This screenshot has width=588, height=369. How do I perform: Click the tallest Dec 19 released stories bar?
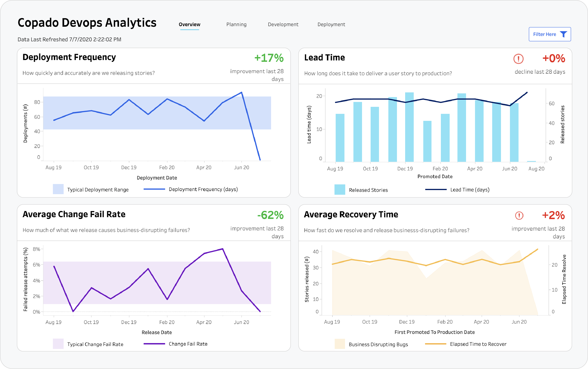point(409,127)
